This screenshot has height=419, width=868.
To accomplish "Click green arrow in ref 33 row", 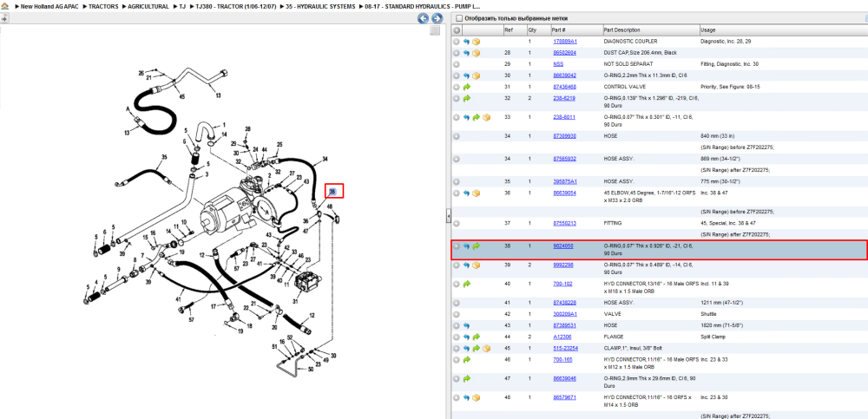I will [476, 117].
